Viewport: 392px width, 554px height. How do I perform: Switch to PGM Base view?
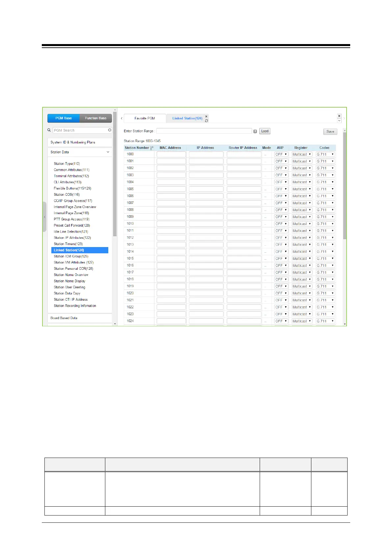(x=64, y=118)
